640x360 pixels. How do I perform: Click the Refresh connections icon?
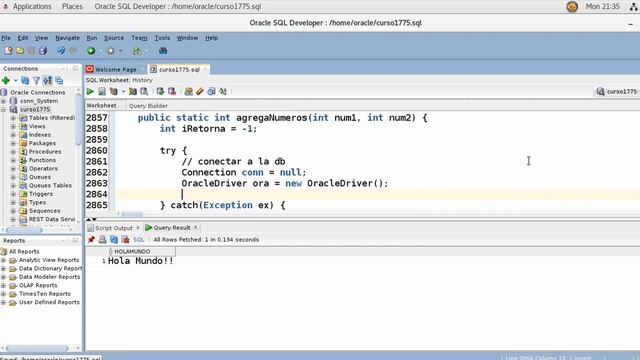[25, 80]
